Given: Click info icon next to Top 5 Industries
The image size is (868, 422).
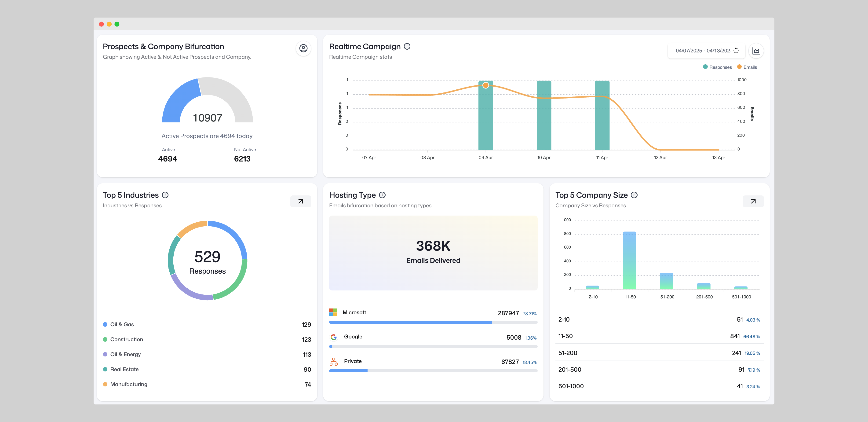Looking at the screenshot, I should tap(165, 195).
